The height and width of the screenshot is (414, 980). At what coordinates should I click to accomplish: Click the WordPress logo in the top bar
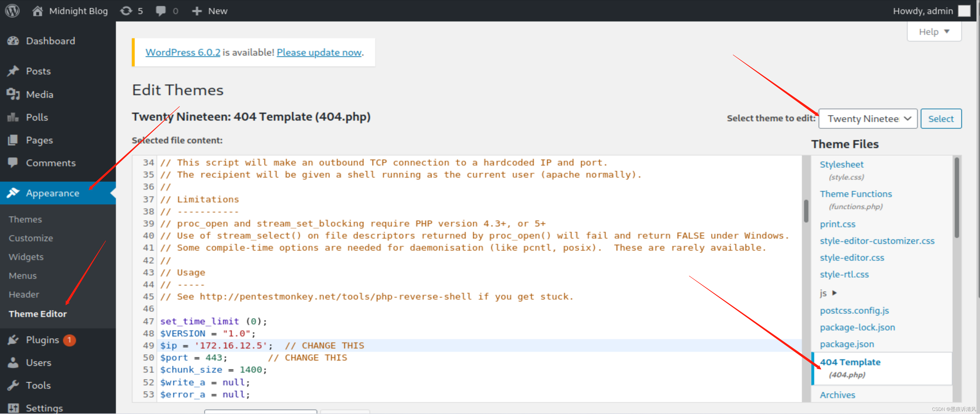pyautogui.click(x=12, y=11)
